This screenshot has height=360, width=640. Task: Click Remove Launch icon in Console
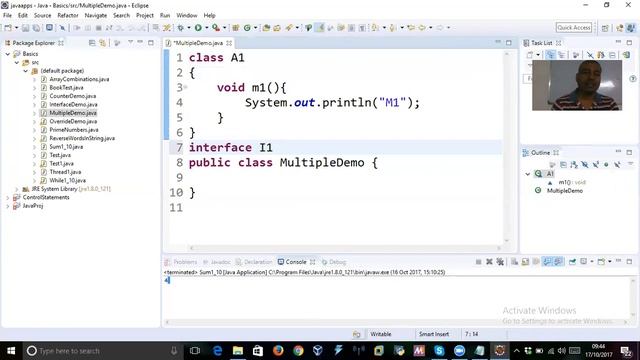(x=489, y=262)
